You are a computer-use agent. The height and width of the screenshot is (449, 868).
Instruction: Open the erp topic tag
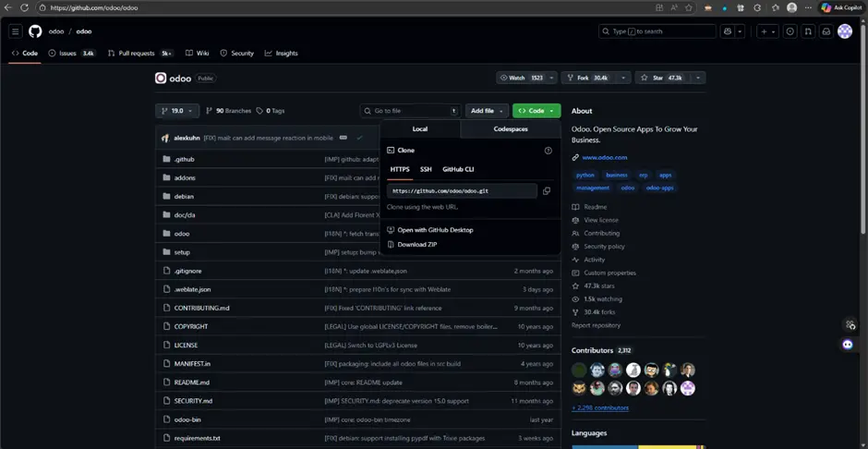click(x=644, y=175)
